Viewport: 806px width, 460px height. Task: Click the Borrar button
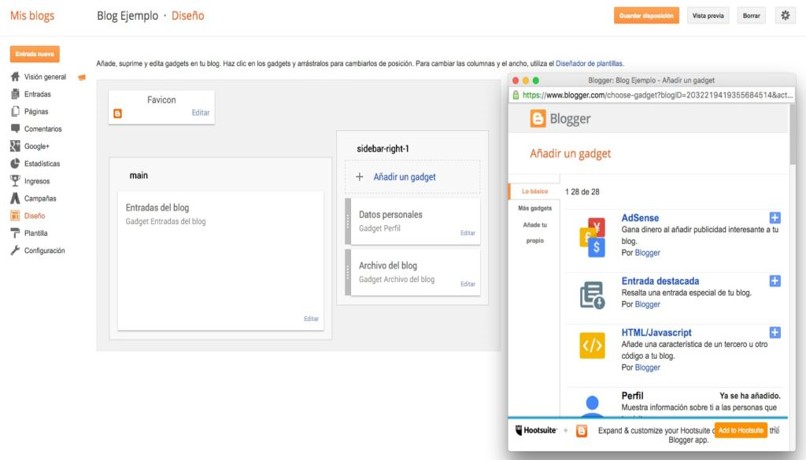click(751, 15)
